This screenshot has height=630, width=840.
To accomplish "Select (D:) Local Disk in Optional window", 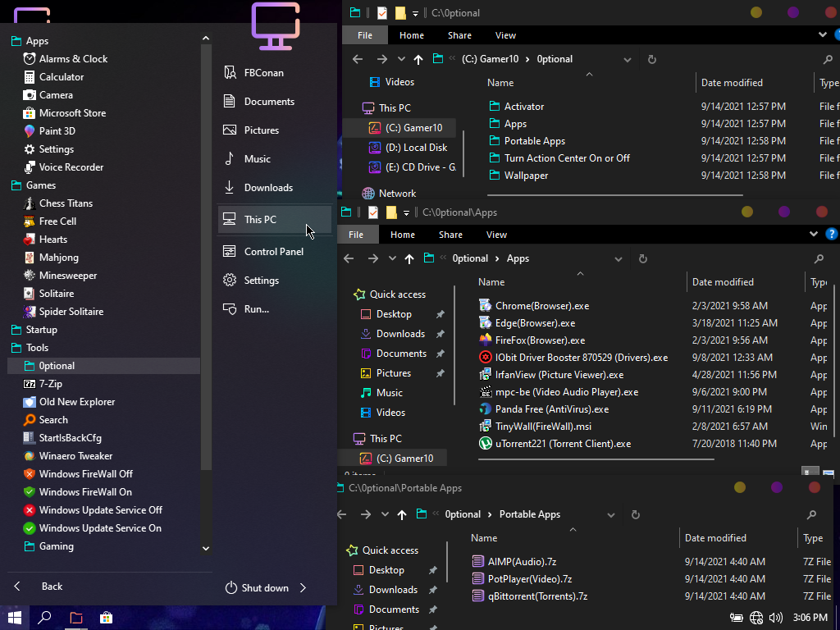I will tap(416, 148).
